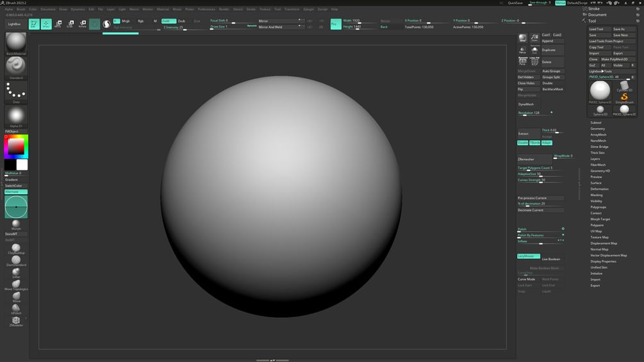Screen dimensions: 644x362
Task: Open the Alpha menu
Action: 8,9
